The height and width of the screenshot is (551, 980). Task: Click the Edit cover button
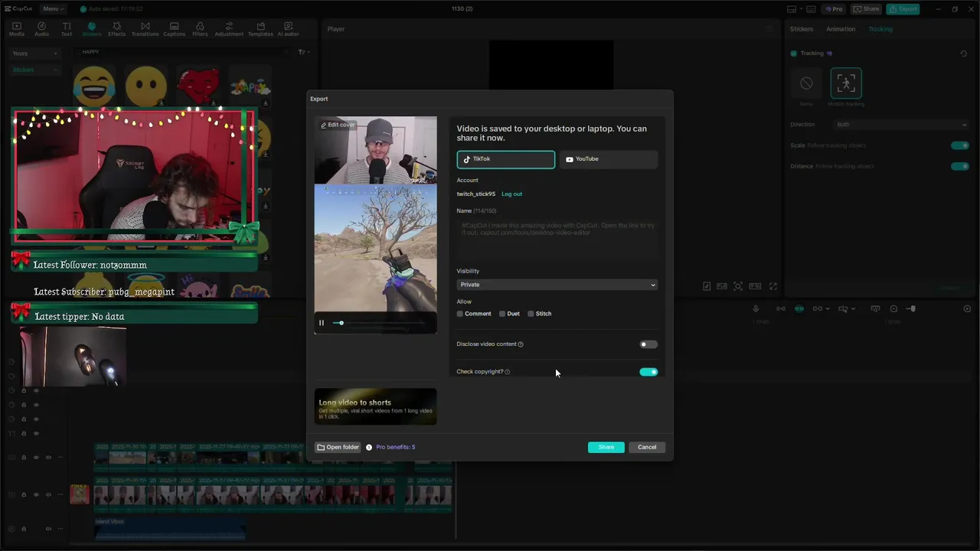click(338, 125)
